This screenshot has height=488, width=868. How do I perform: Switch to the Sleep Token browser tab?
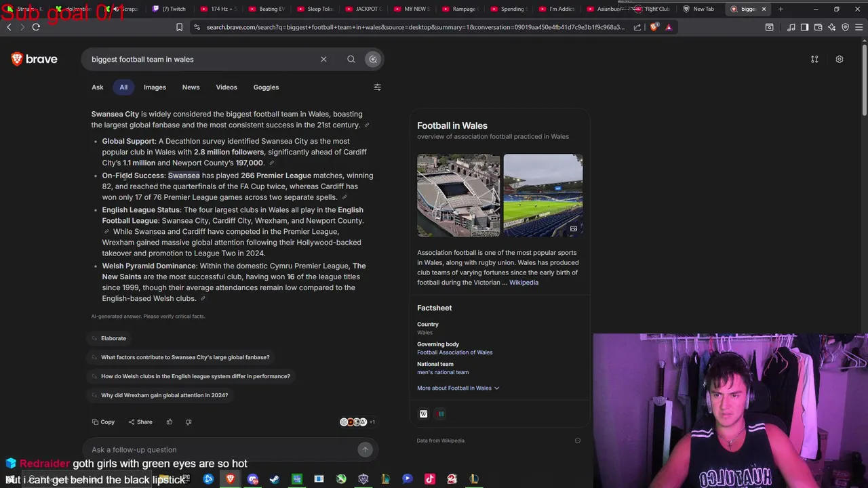(x=315, y=9)
